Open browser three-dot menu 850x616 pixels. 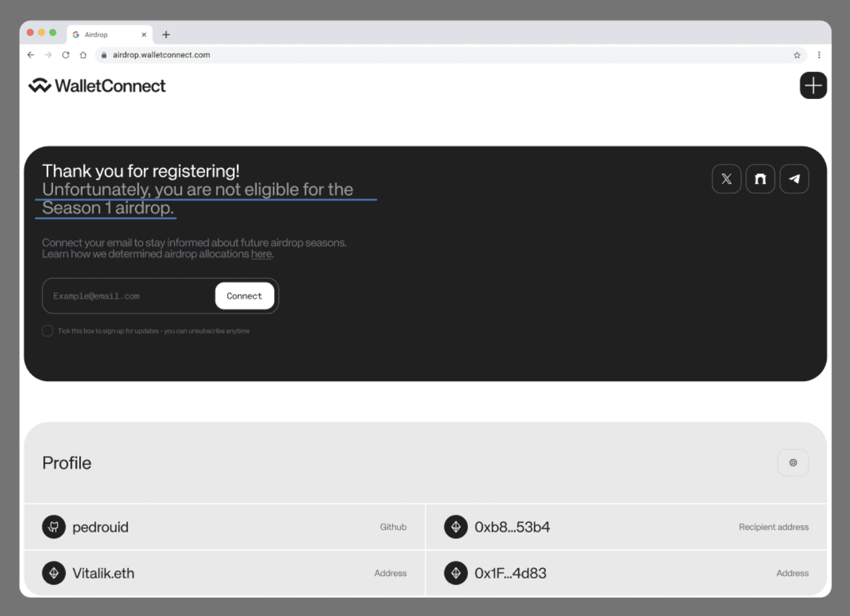pyautogui.click(x=819, y=55)
